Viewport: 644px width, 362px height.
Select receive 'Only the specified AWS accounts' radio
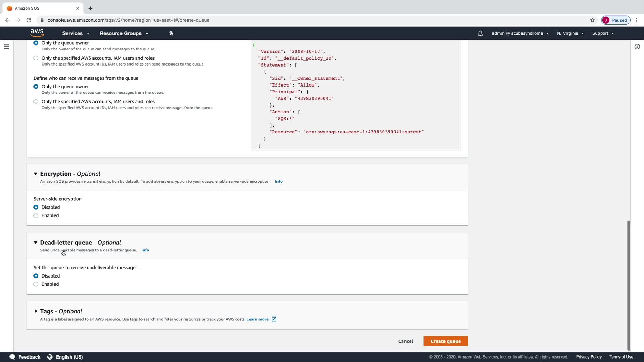point(36,102)
